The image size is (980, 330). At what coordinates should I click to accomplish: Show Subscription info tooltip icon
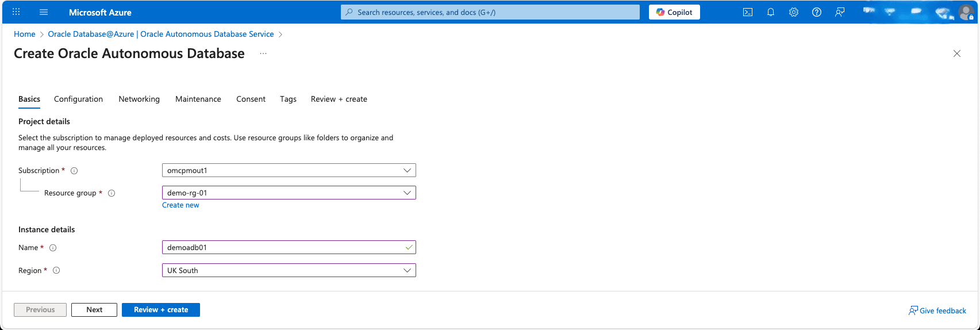click(74, 171)
